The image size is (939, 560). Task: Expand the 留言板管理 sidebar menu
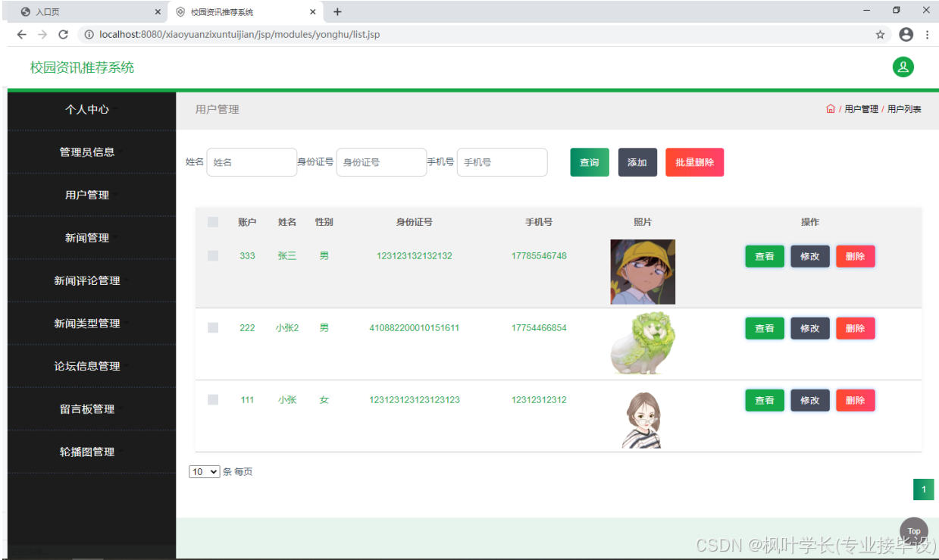[x=92, y=408]
